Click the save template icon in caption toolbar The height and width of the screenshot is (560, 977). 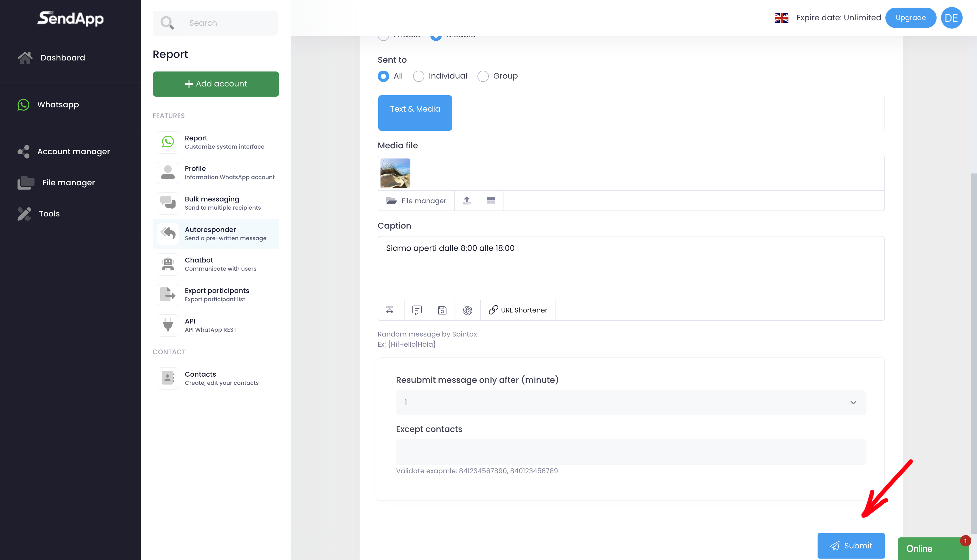pos(442,310)
